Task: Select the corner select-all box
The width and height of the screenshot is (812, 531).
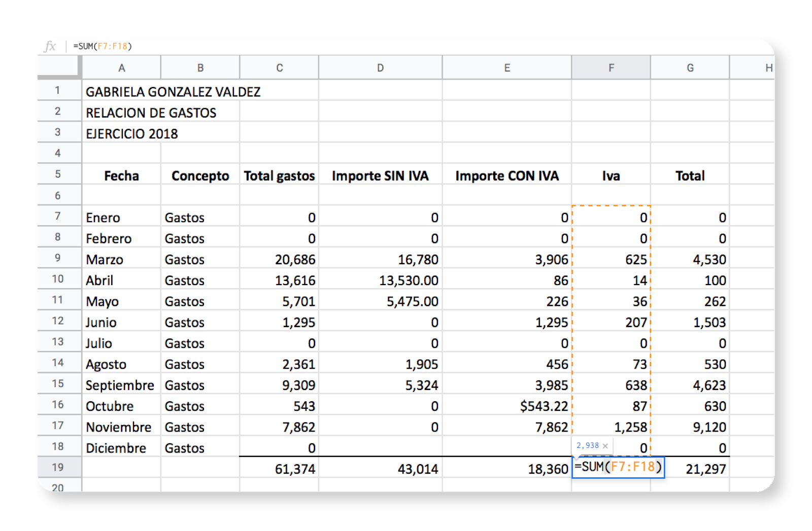Action: [59, 67]
